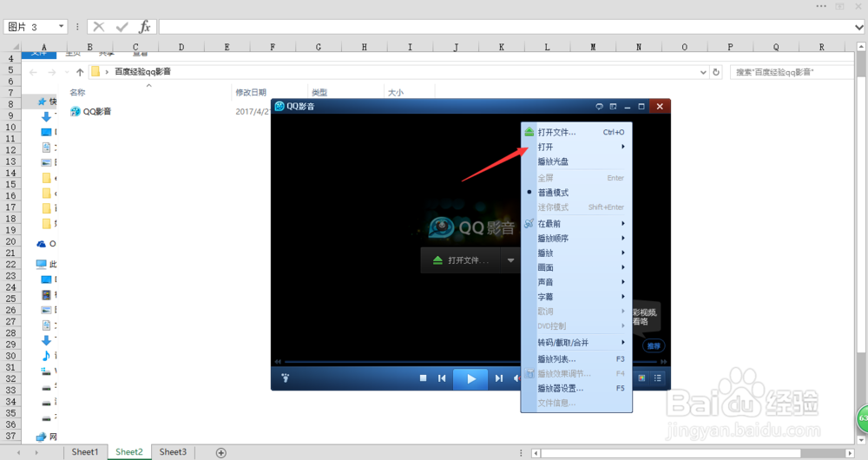
Task: Expand the 在最前 submenu
Action: pyautogui.click(x=576, y=224)
